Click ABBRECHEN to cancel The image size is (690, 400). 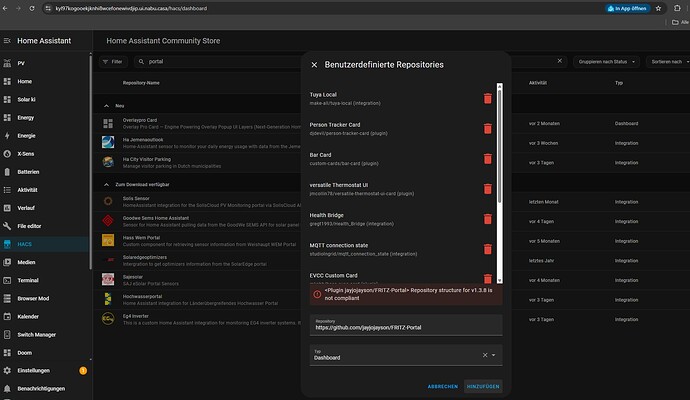tap(443, 386)
